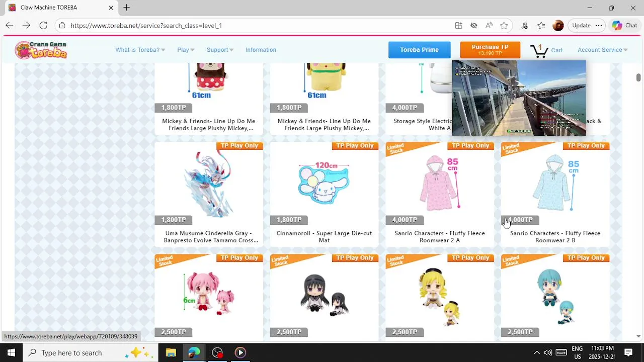This screenshot has height=362, width=644.
Task: Expand the 'What is Toreba?' menu
Action: [140, 50]
